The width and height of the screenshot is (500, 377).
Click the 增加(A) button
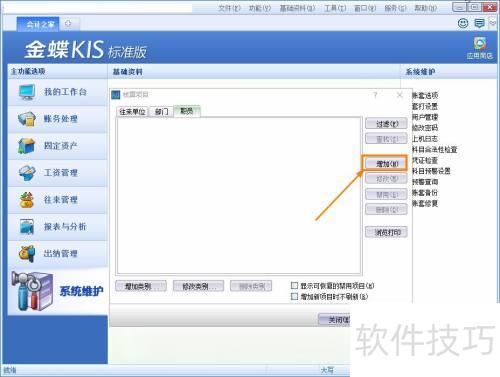tap(386, 164)
